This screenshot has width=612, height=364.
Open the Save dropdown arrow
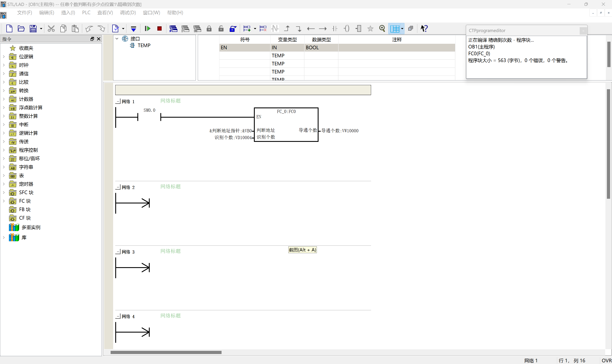41,29
